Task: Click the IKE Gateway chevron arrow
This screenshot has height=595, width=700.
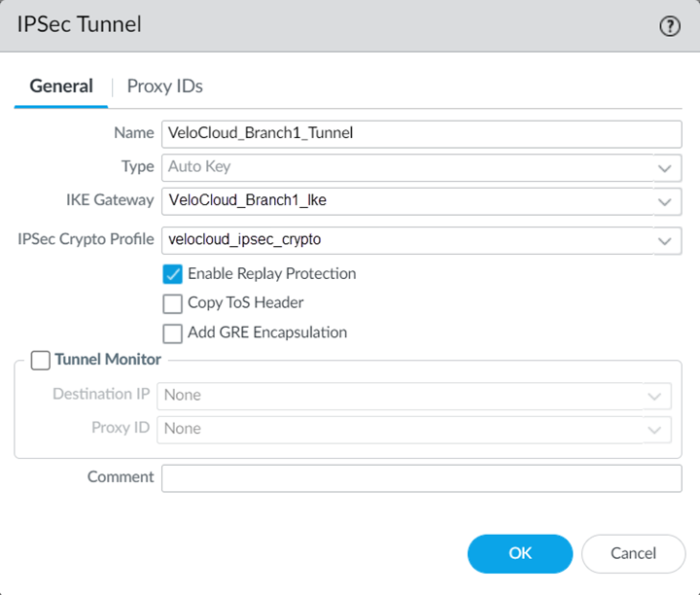Action: click(x=665, y=201)
